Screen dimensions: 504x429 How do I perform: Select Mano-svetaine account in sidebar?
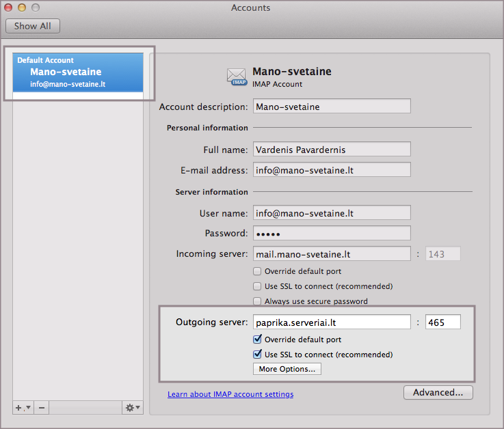pyautogui.click(x=78, y=72)
